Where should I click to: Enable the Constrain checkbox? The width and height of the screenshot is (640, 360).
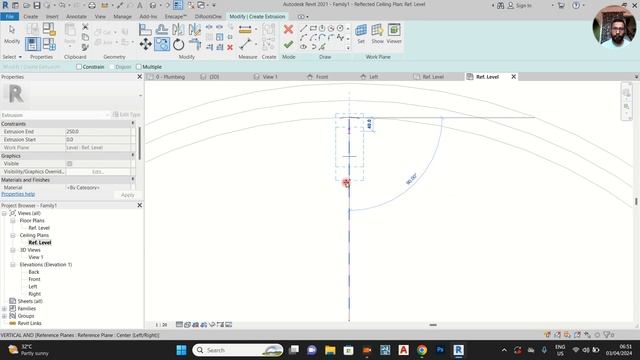point(79,67)
